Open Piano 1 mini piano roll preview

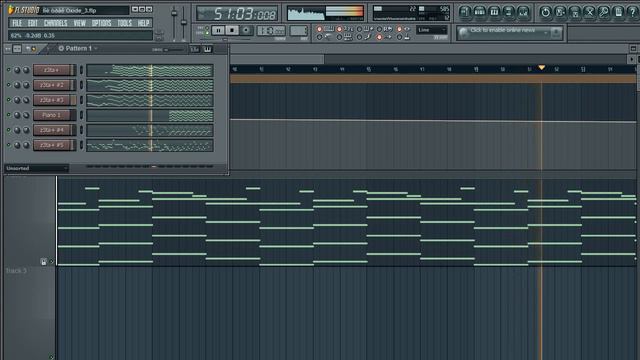tap(150, 116)
